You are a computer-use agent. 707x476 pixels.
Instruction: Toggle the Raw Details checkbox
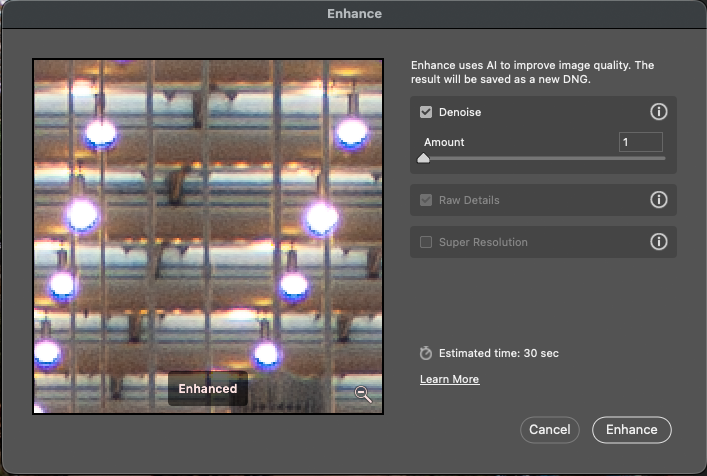(x=426, y=200)
